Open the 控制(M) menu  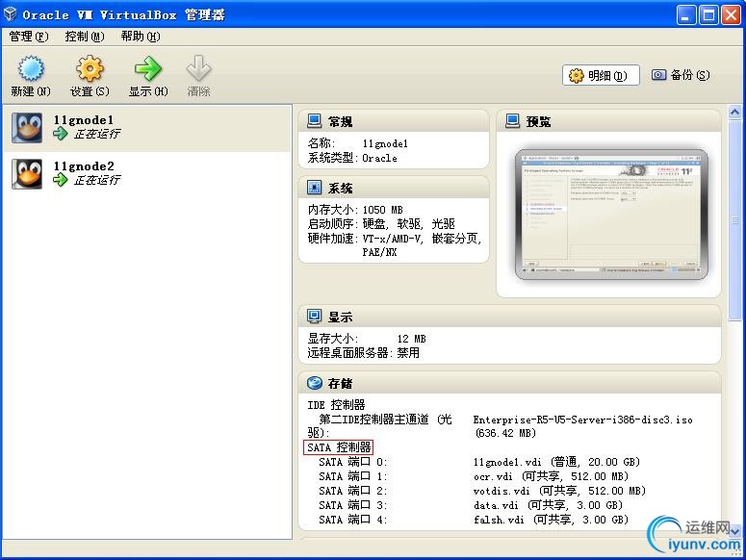click(85, 37)
